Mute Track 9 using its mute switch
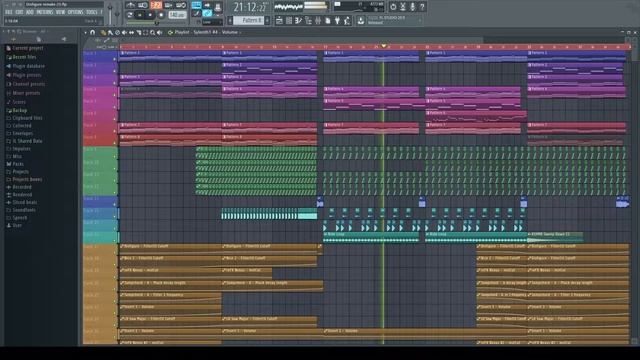Image resolution: width=640 pixels, height=360 pixels. [x=115, y=156]
